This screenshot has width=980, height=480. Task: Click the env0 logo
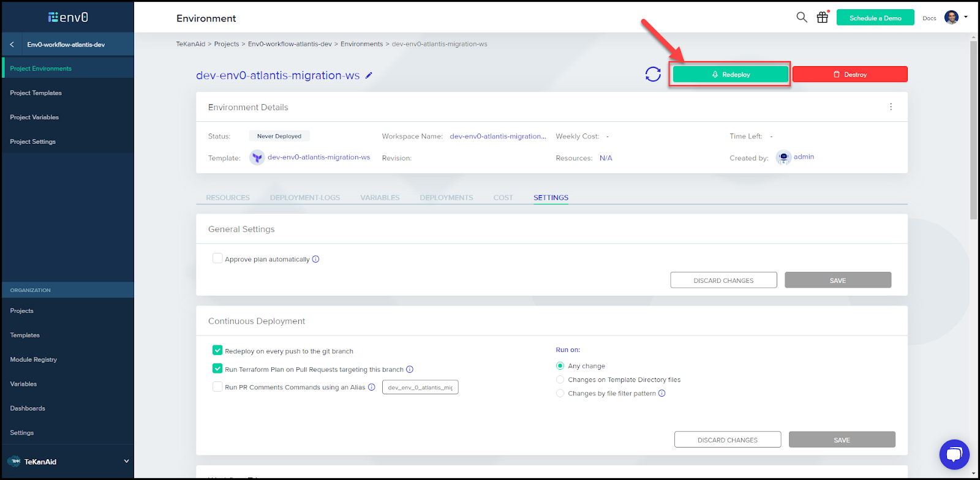68,17
